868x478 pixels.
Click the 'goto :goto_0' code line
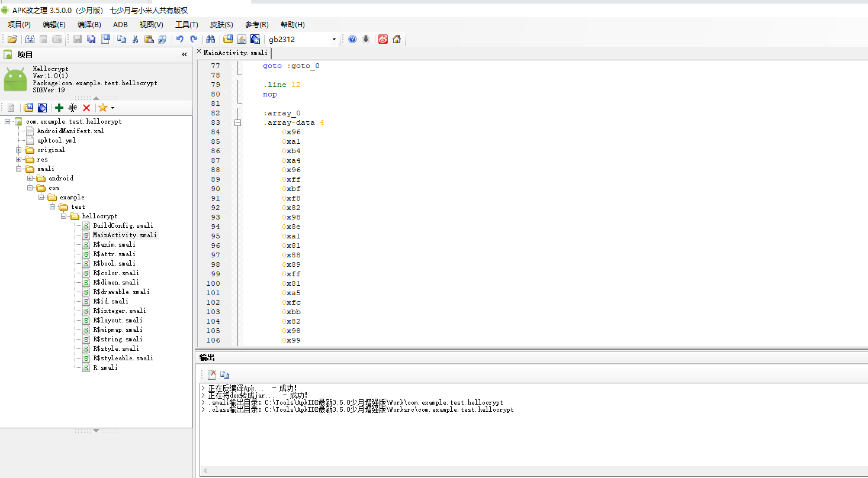click(291, 66)
